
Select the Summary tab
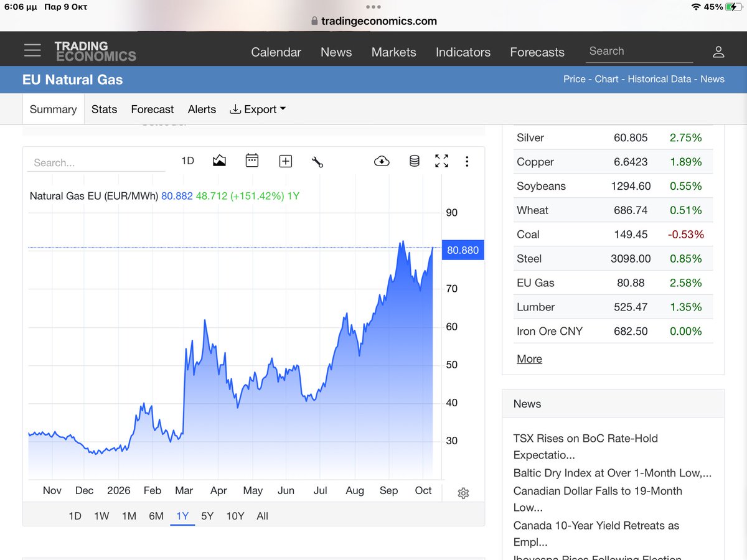tap(53, 110)
